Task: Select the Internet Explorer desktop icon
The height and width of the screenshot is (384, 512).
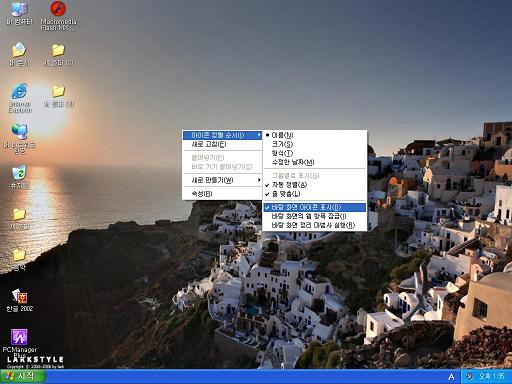Action: [20, 98]
